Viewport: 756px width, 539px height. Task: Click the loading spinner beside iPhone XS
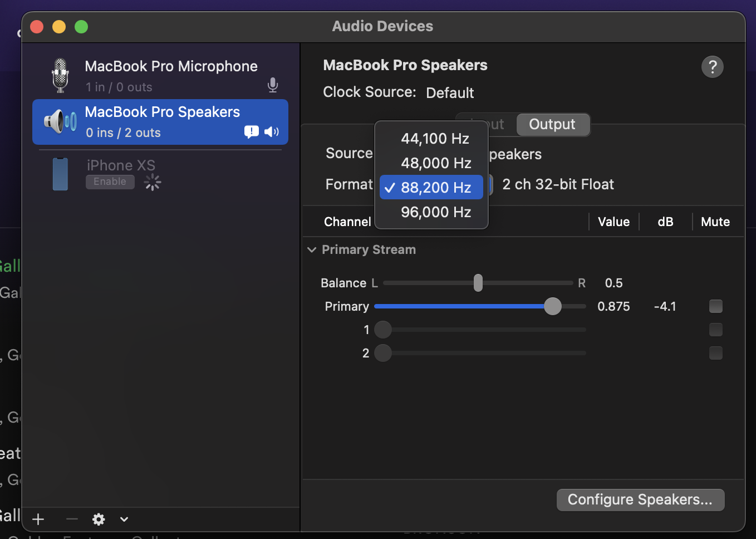[x=152, y=182]
